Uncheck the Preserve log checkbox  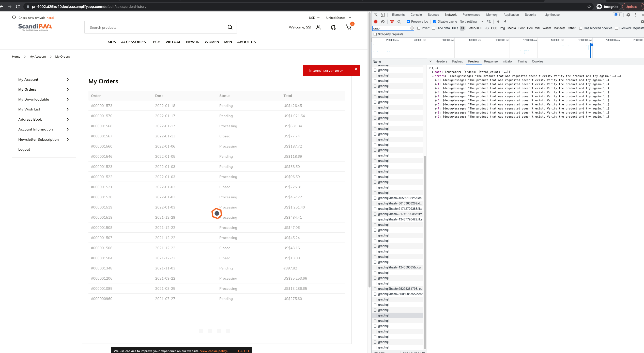[408, 22]
